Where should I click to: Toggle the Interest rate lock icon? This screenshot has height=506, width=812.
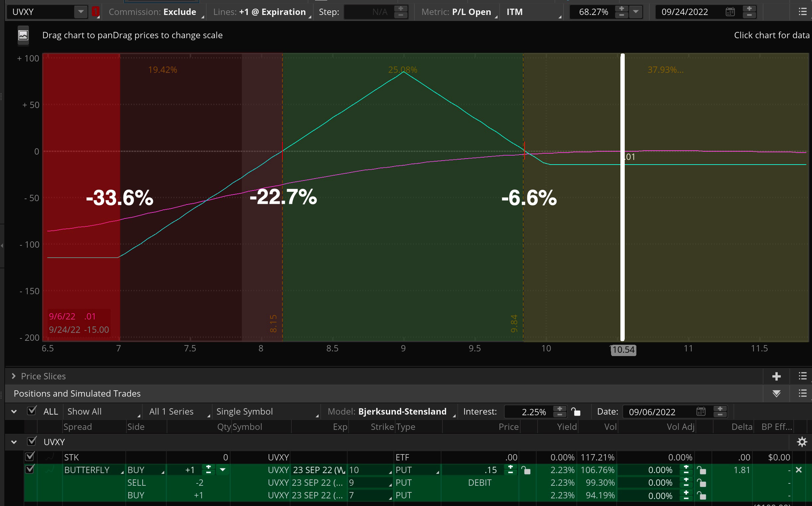click(x=575, y=411)
